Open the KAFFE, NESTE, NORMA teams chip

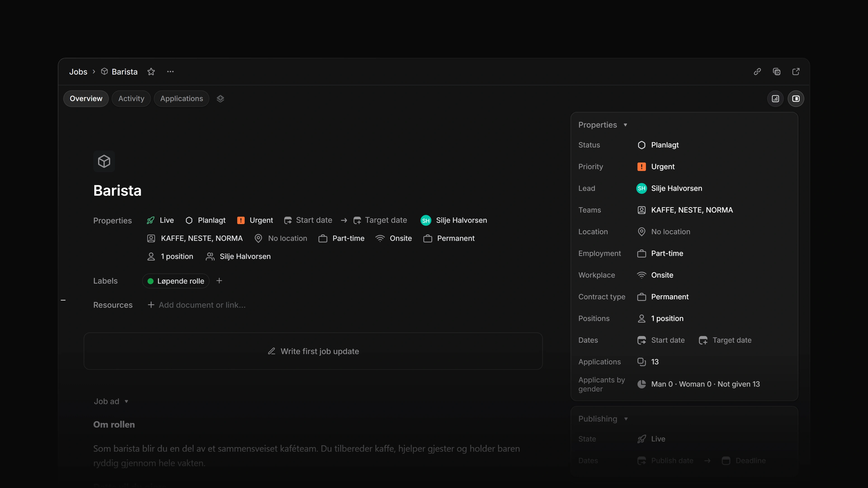[x=195, y=238]
